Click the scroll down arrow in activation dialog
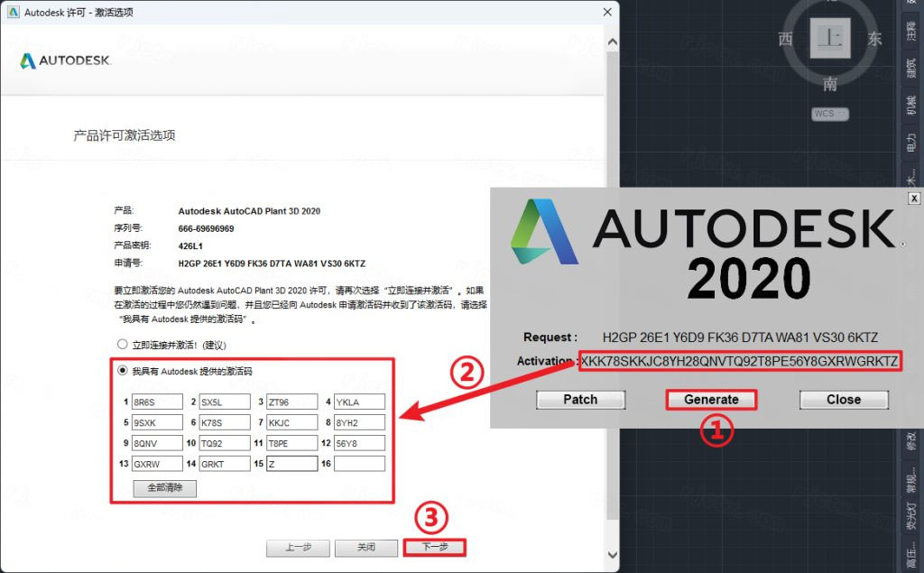This screenshot has height=573, width=924. (613, 555)
